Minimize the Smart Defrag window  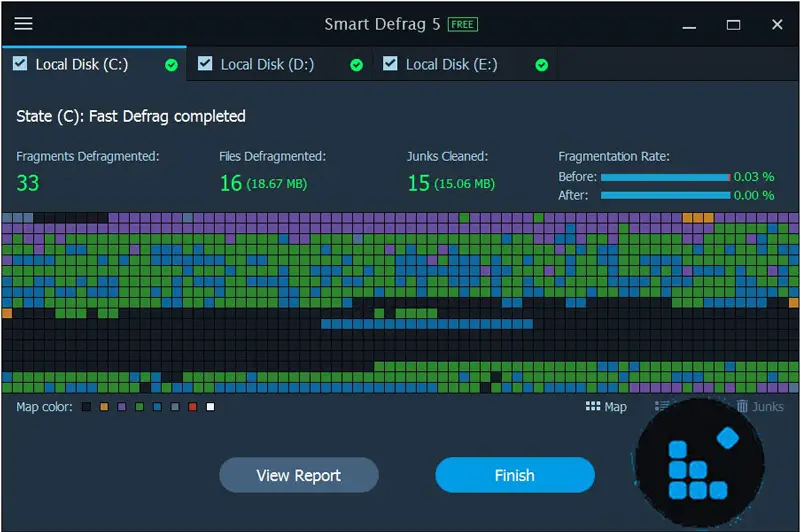point(689,25)
